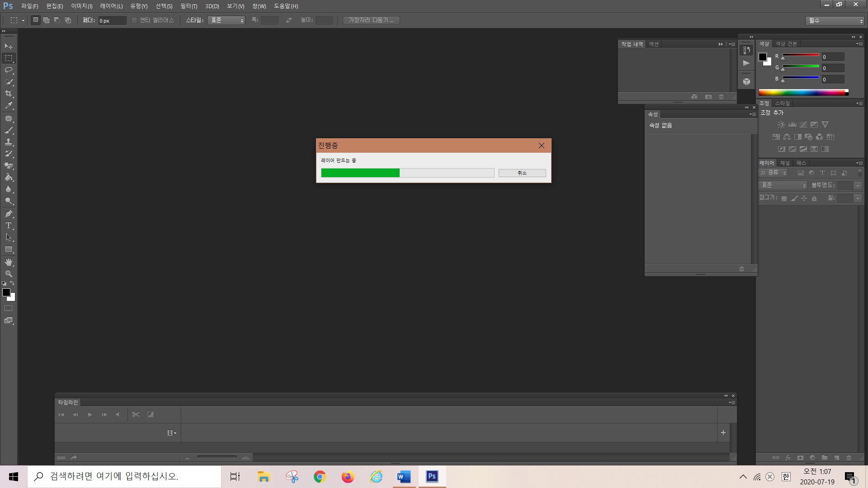Viewport: 868px width, 488px height.
Task: Open the 스타일 dropdown in options bar
Action: 226,20
